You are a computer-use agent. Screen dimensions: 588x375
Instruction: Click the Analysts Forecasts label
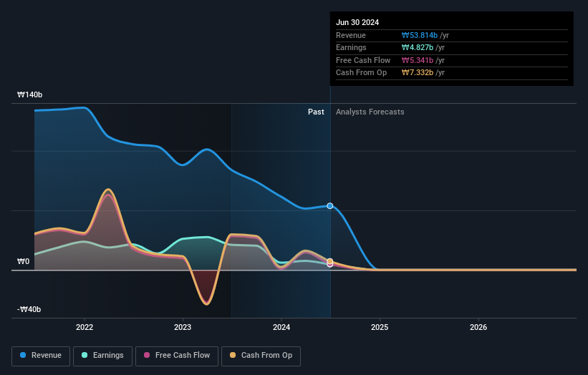(370, 112)
